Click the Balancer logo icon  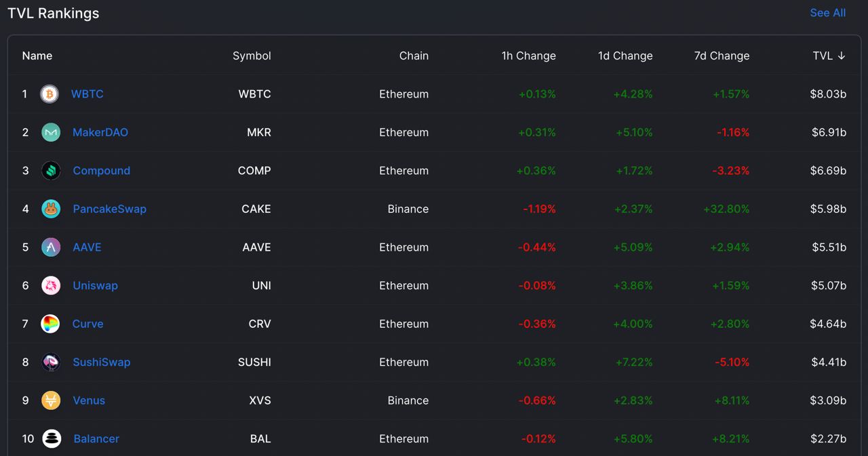tap(52, 439)
